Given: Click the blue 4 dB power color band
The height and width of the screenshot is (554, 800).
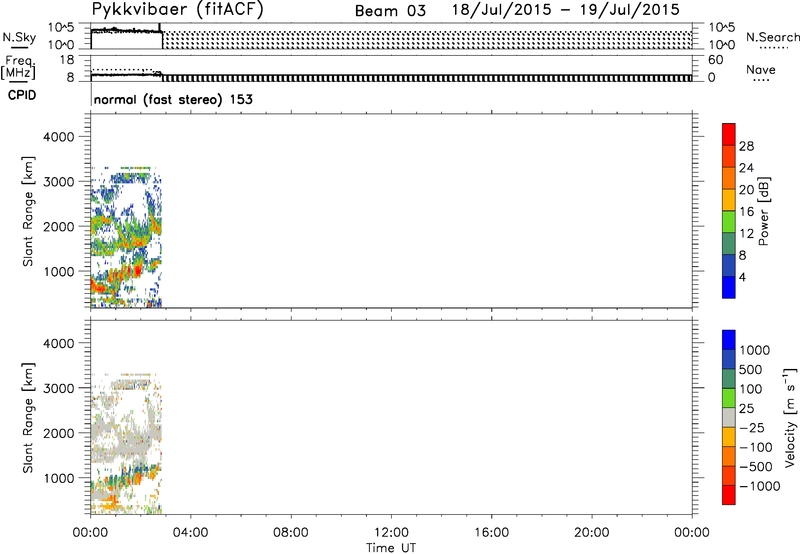Looking at the screenshot, I should (x=729, y=287).
